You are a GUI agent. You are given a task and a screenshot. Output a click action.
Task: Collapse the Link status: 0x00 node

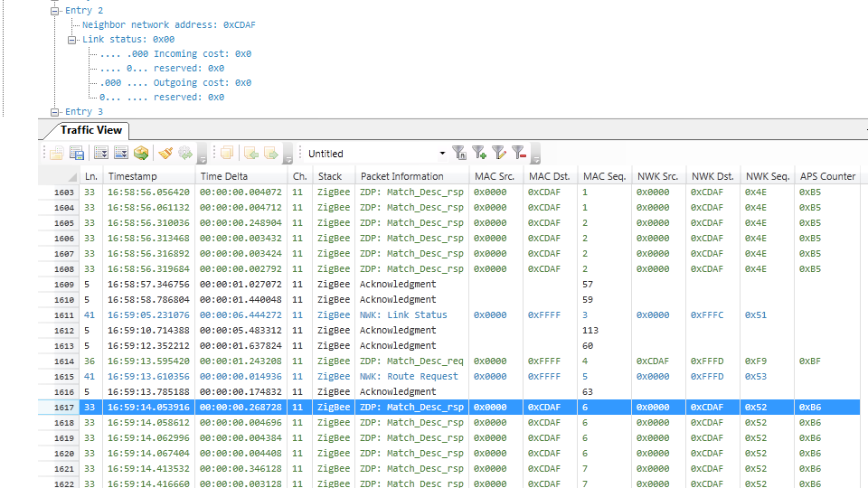(71, 40)
